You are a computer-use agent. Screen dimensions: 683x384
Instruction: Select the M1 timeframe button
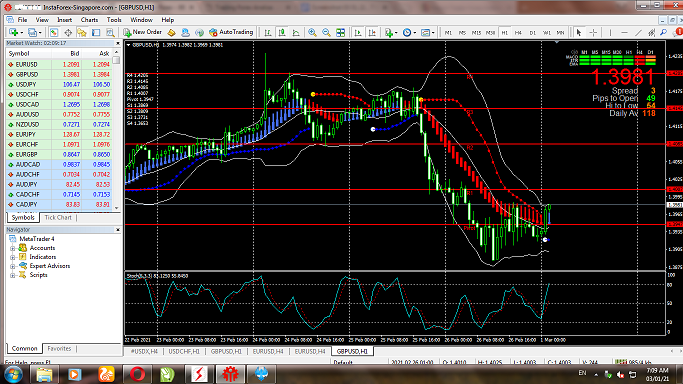point(448,33)
